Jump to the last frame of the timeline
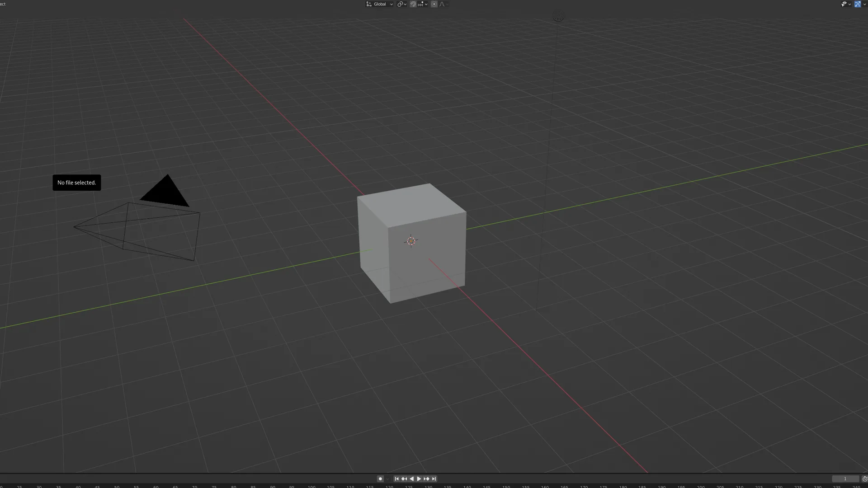This screenshot has width=868, height=488. pyautogui.click(x=434, y=479)
